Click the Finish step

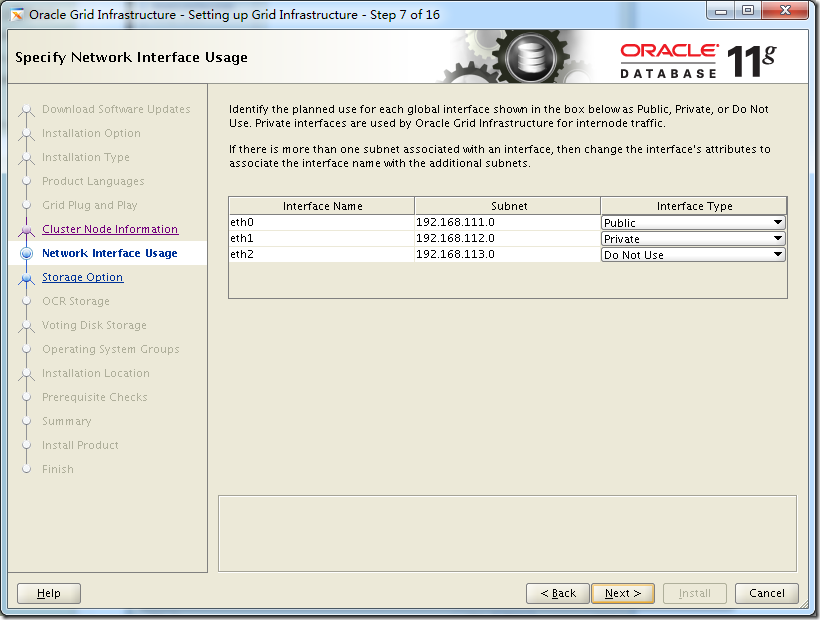point(58,469)
